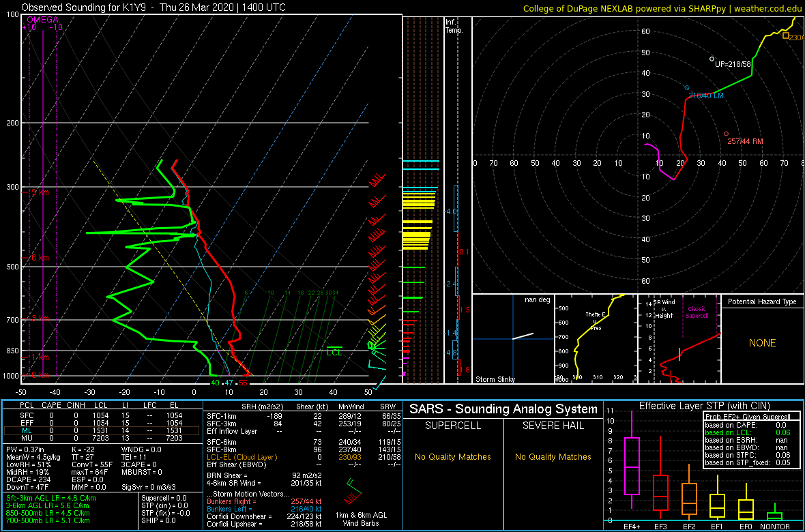Click the 'SEVERE HAIL' analog column header

[553, 426]
